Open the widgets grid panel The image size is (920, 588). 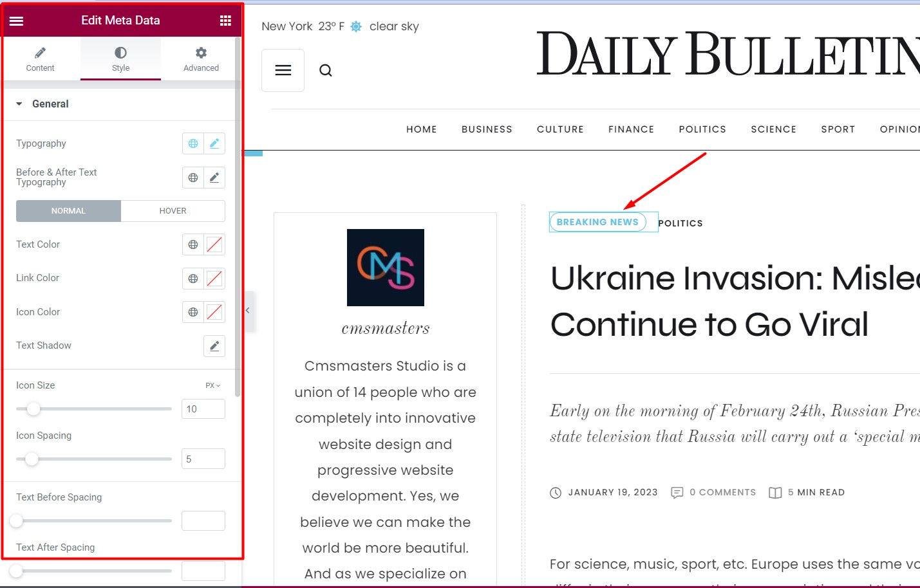225,21
